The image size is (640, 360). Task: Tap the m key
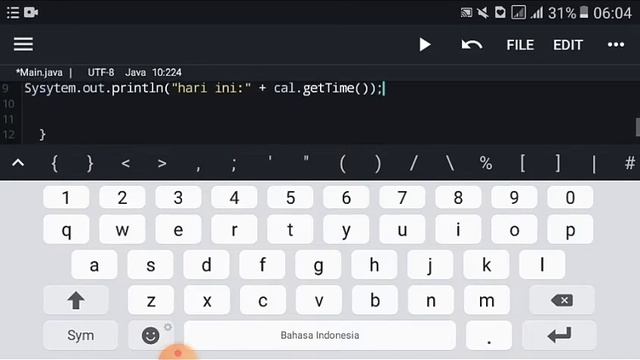[x=487, y=300]
